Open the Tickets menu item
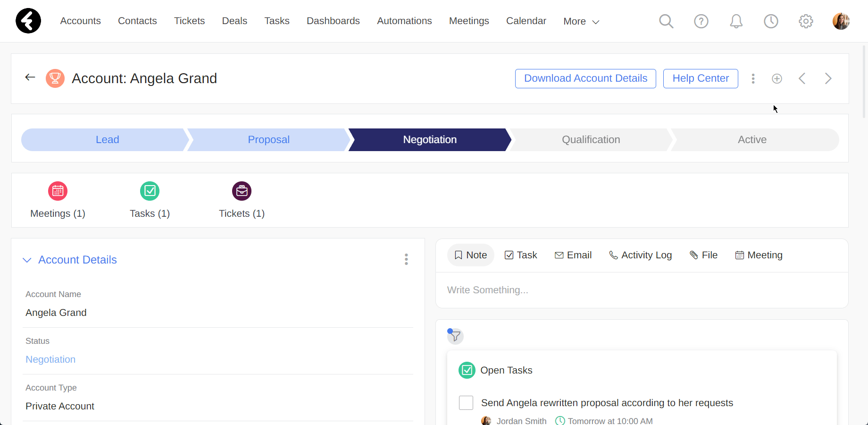 pos(190,21)
